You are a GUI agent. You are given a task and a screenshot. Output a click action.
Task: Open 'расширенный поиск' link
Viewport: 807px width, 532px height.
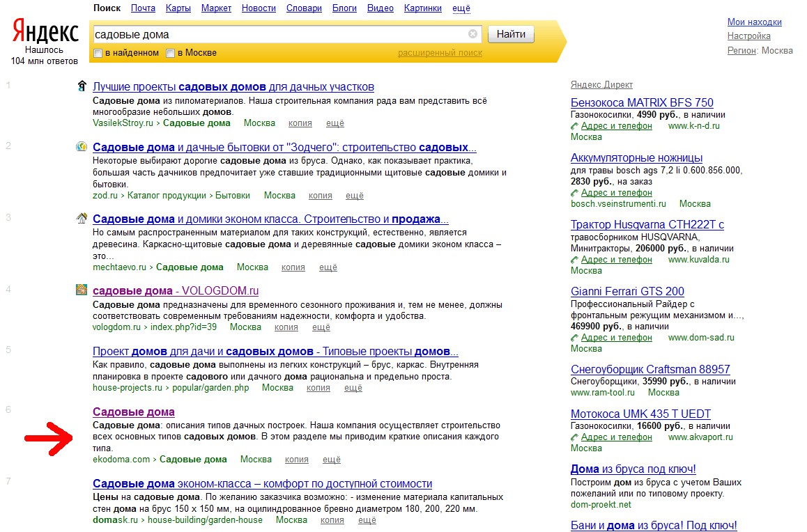[x=440, y=53]
